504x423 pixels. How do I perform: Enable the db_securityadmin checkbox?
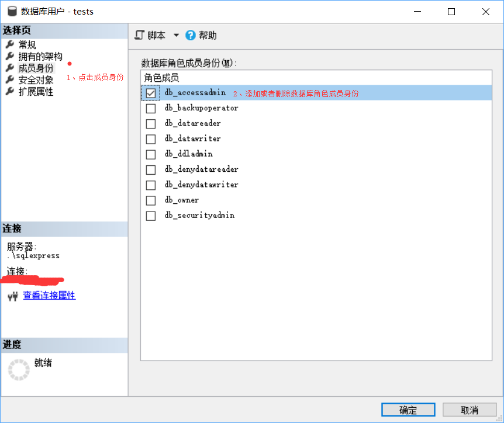(151, 216)
